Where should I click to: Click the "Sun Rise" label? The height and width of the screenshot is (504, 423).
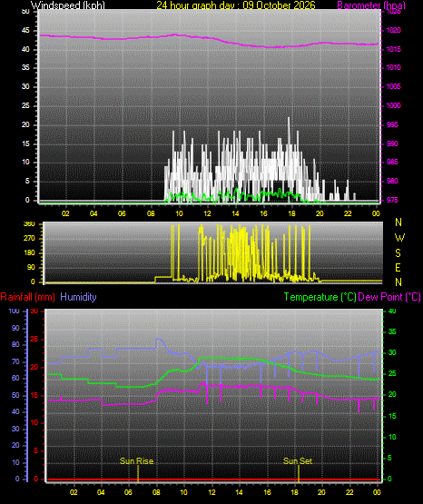(136, 461)
